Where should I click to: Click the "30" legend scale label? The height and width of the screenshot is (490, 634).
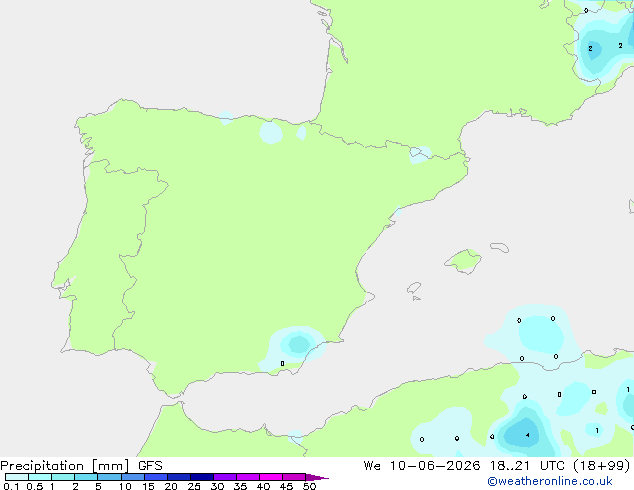point(217,486)
